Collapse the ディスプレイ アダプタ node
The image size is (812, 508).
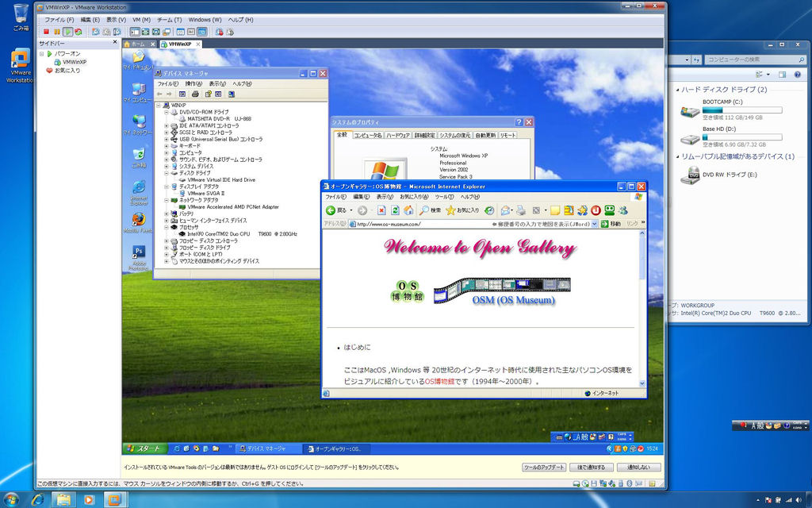(167, 186)
